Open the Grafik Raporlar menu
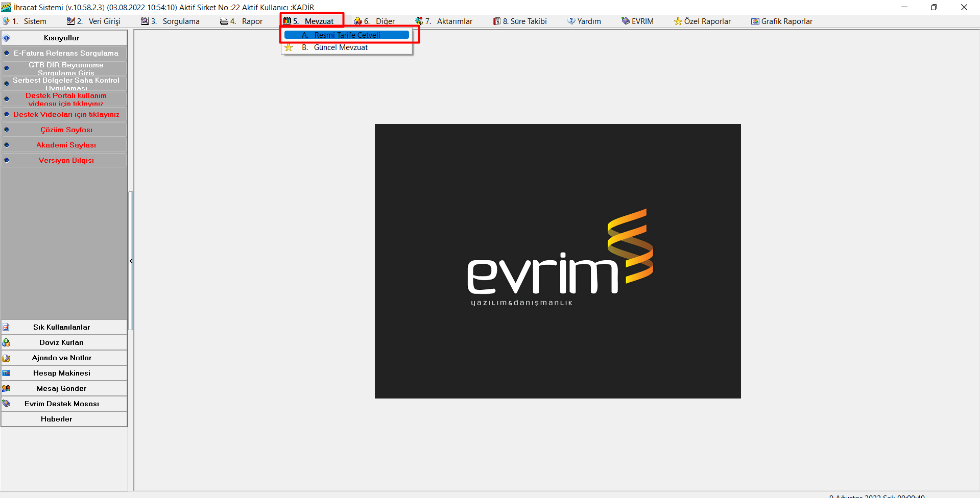980x498 pixels. 781,21
